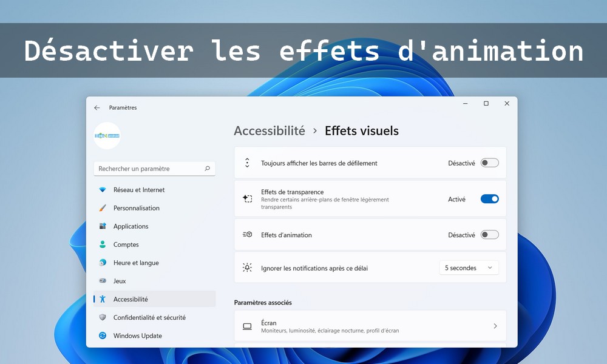The image size is (607, 364).
Task: Turn on Effets d'animation toggle
Action: point(490,234)
